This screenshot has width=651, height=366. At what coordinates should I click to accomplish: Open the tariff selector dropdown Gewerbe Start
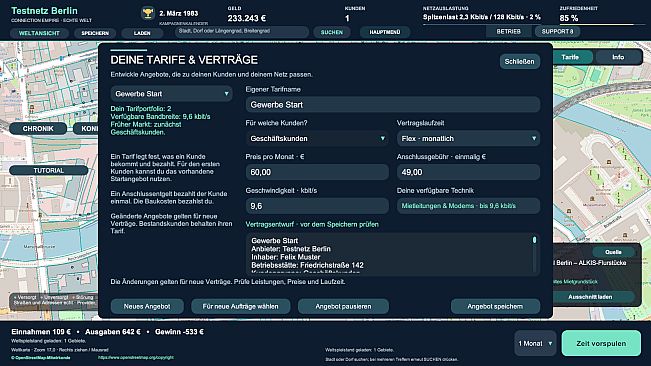(171, 94)
